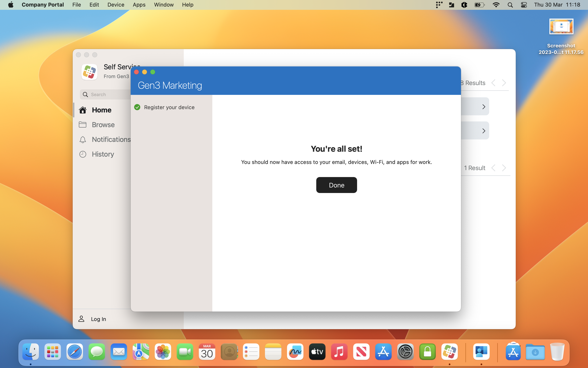Open Home in Self Service sidebar
This screenshot has width=588, height=368.
101,110
